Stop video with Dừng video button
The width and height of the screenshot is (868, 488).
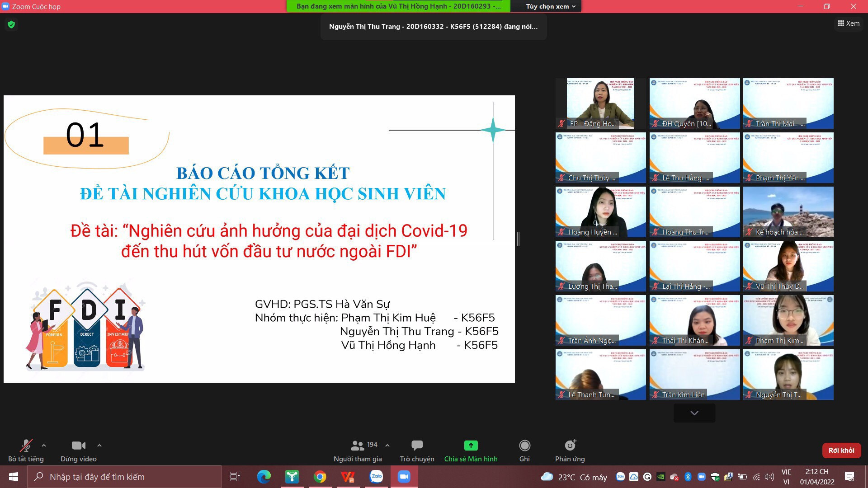78,446
